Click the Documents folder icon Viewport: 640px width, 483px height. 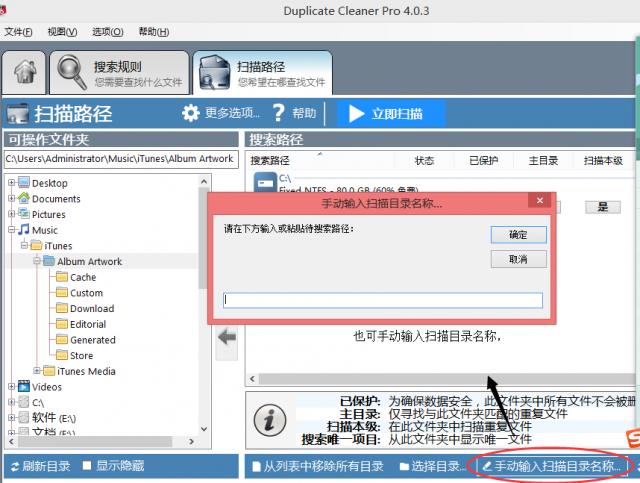pyautogui.click(x=24, y=198)
